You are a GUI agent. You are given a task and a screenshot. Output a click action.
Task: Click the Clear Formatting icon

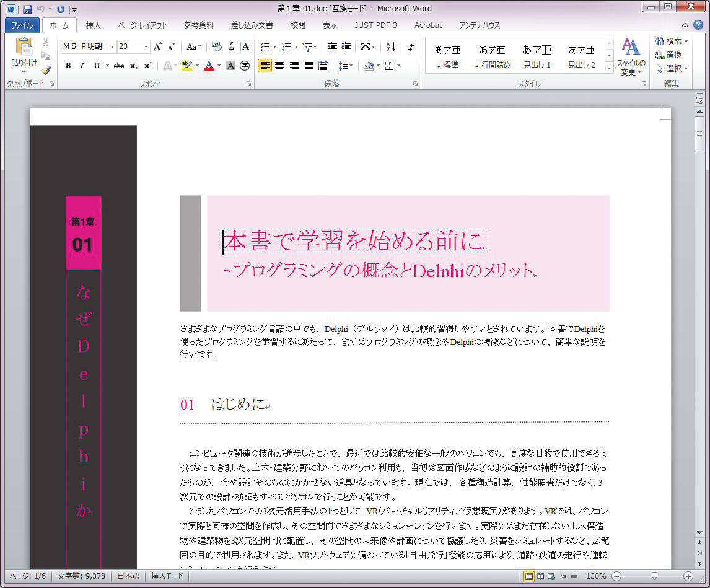216,46
